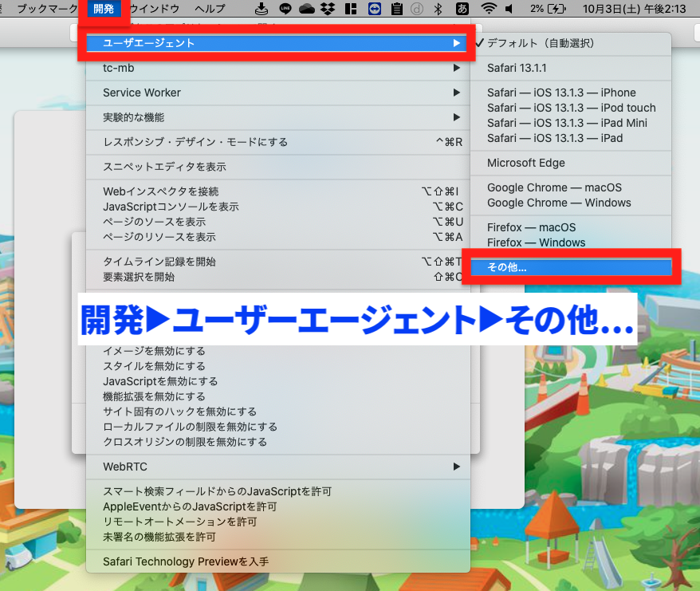This screenshot has width=700, height=591.
Task: Toggle スタイルを無効にする
Action: click(x=277, y=366)
